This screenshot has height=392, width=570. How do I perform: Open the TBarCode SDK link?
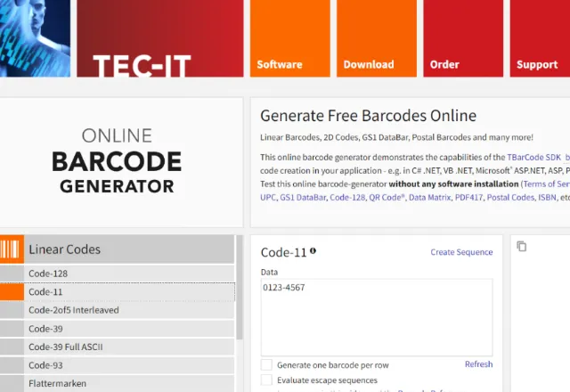point(533,157)
